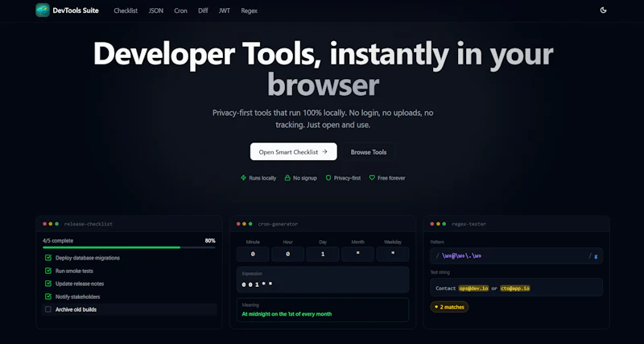Click the 'Free forever' label
The width and height of the screenshot is (644, 344).
391,178
